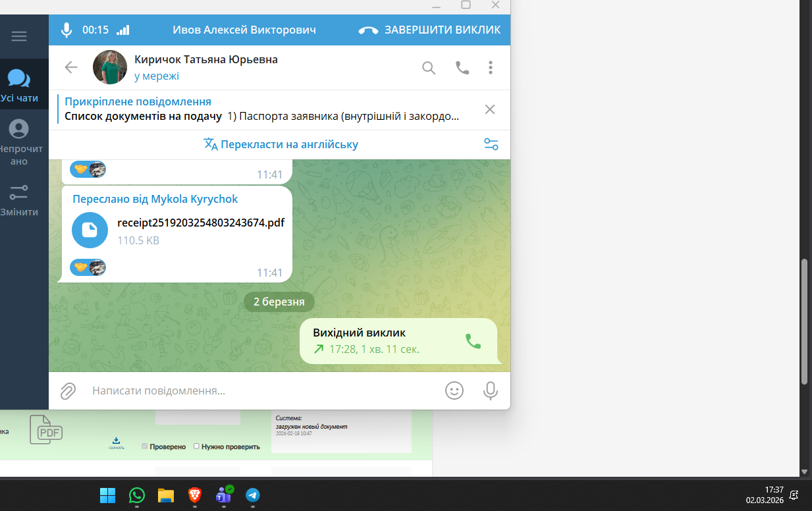The height and width of the screenshot is (511, 812).
Task: Click the scrollbar down arrow in browser
Action: click(x=804, y=471)
